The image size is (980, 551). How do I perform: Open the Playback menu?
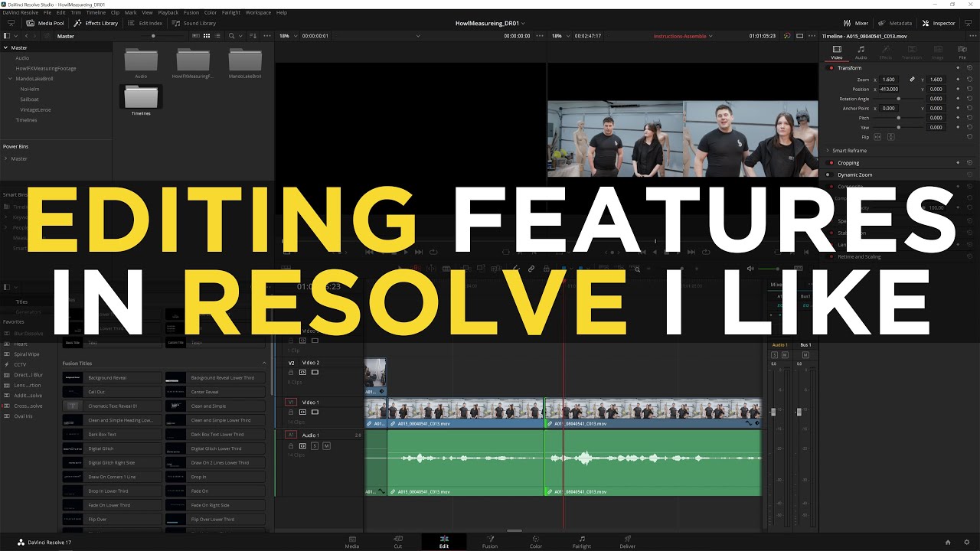click(168, 12)
